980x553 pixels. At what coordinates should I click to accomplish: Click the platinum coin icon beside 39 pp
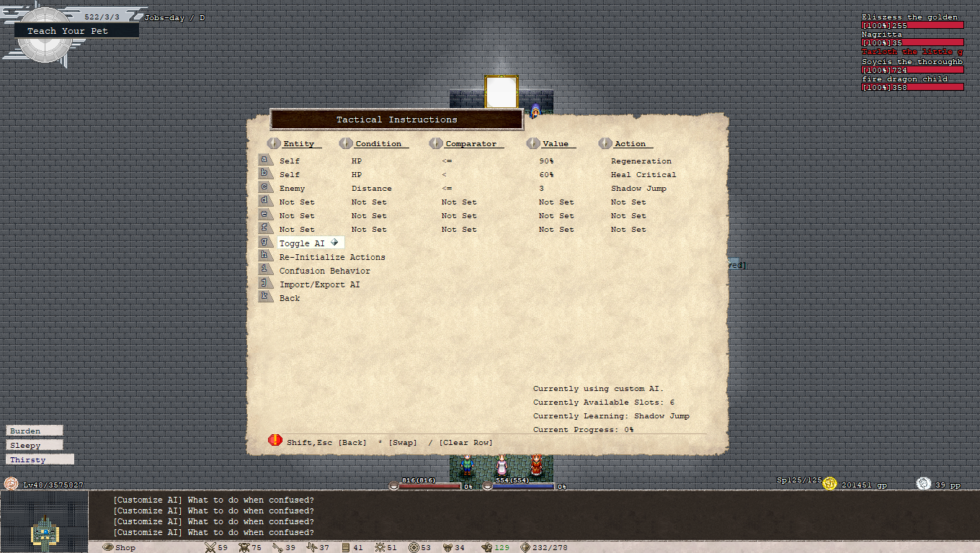(x=923, y=484)
